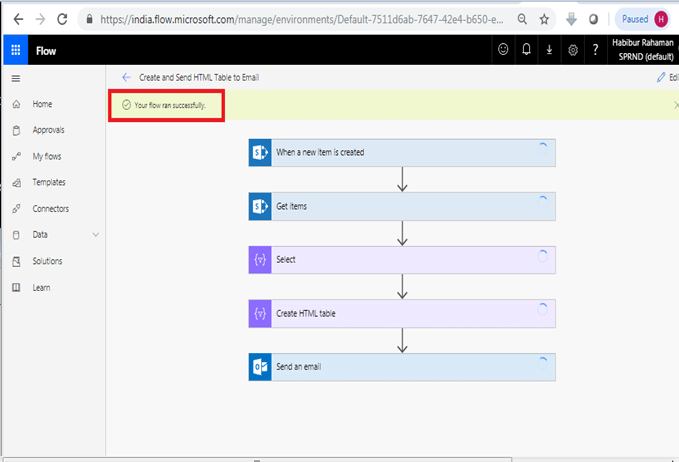Click the browser address bar URL
The height and width of the screenshot is (462, 679).
[x=301, y=19]
